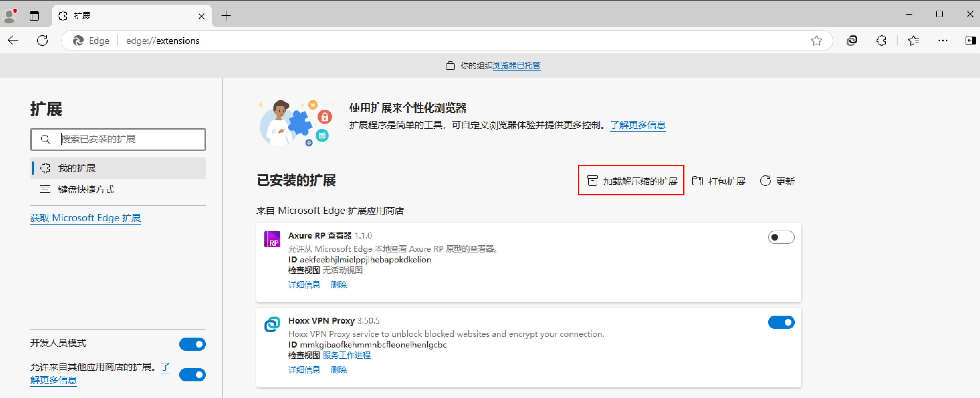Open the Favorites list icon

tap(913, 40)
